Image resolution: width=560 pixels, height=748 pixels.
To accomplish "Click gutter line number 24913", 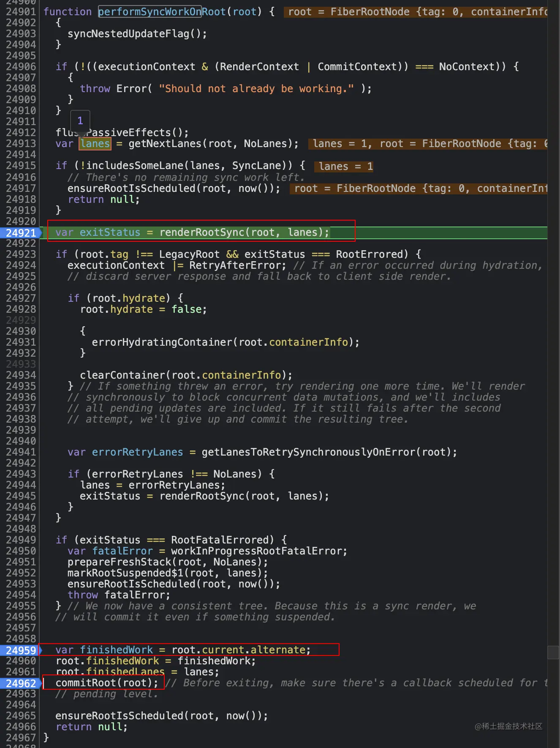I will click(x=21, y=144).
